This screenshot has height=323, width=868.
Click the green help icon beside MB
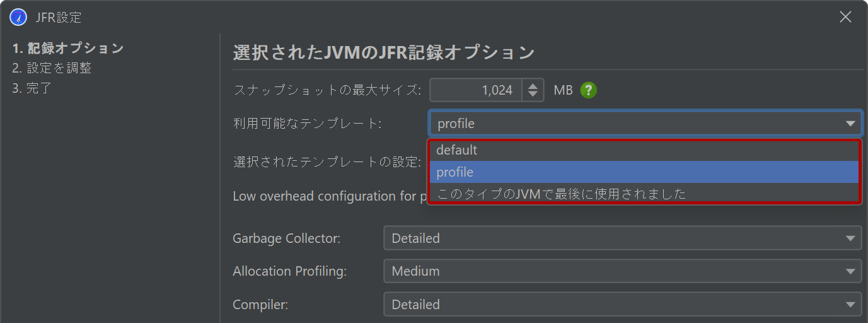click(588, 90)
